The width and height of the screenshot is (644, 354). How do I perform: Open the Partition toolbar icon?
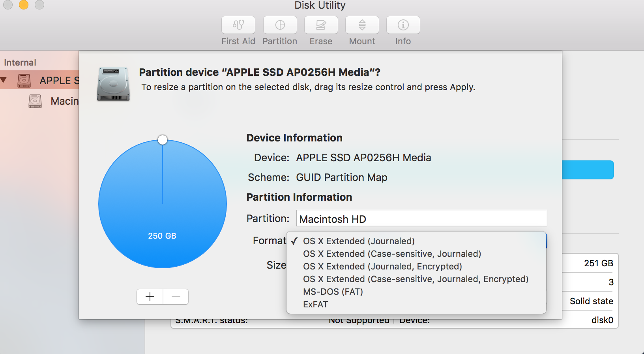[x=280, y=25]
